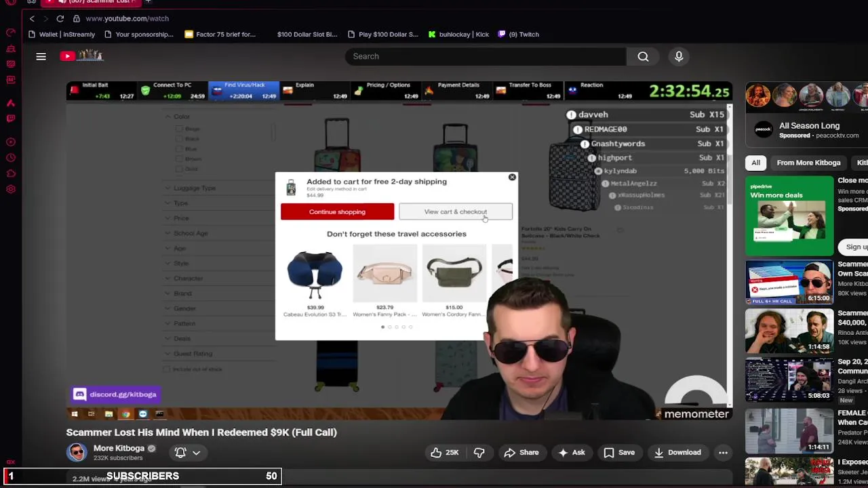The height and width of the screenshot is (488, 868).
Task: Share the video
Action: pyautogui.click(x=521, y=452)
